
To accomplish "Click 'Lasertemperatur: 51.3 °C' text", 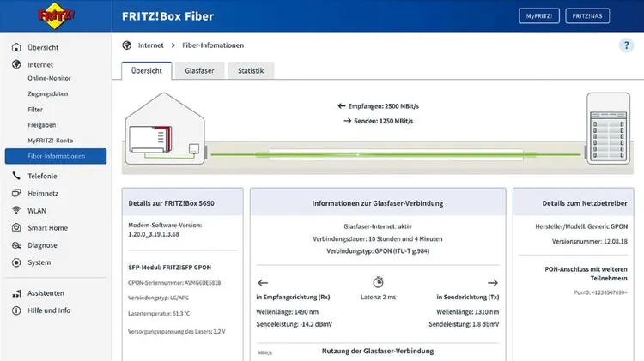I will 159,314.
